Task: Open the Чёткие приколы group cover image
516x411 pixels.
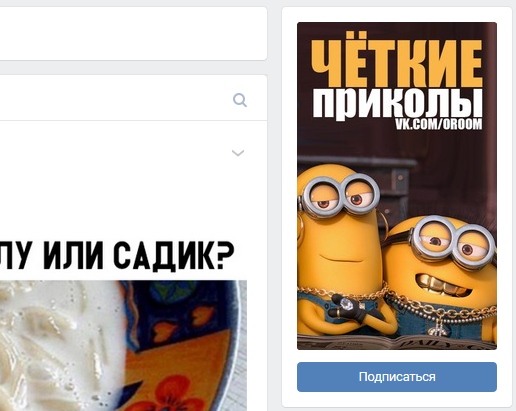Action: coord(397,186)
